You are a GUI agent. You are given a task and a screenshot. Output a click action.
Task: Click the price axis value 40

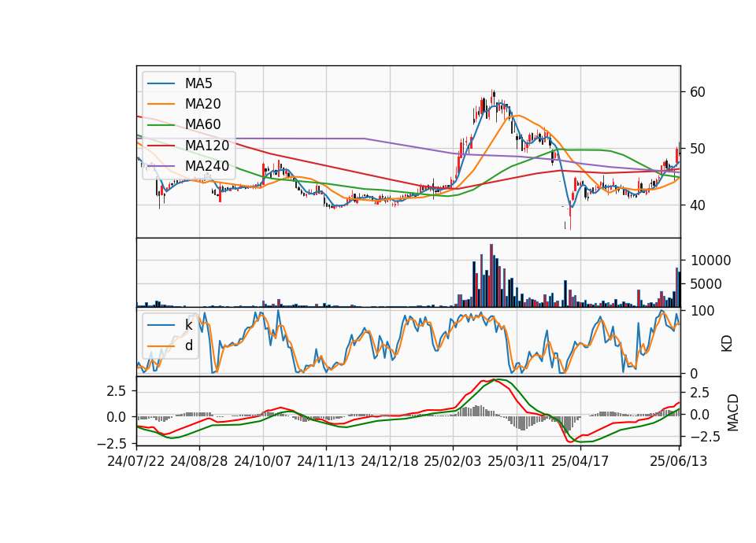point(698,205)
